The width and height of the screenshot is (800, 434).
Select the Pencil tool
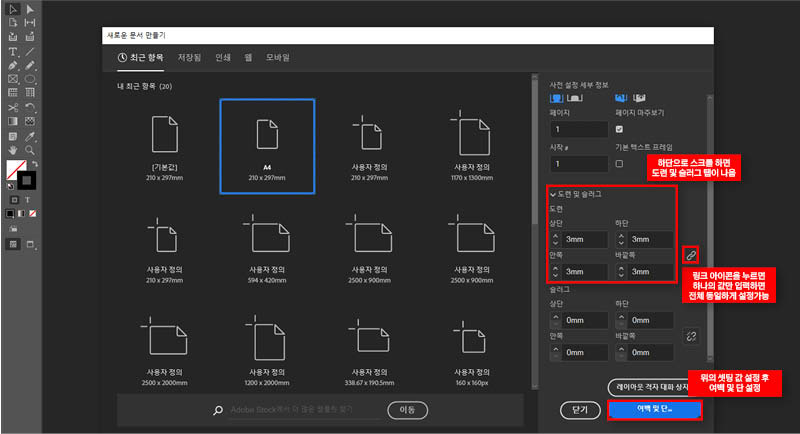(30, 65)
